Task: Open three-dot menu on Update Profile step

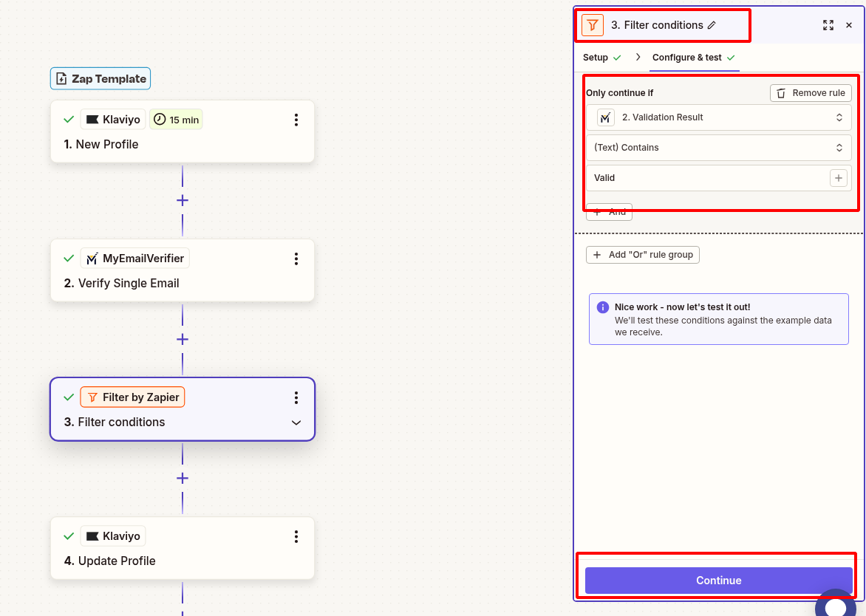Action: pos(296,536)
